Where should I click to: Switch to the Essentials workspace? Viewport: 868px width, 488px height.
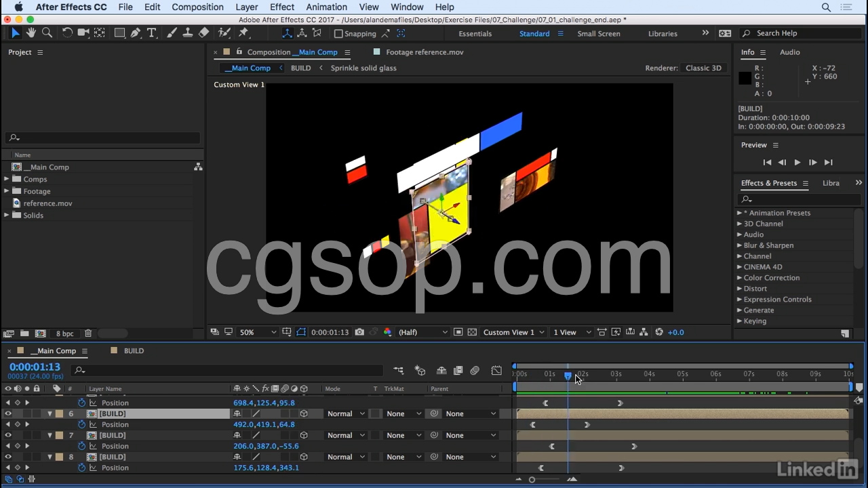pos(475,33)
